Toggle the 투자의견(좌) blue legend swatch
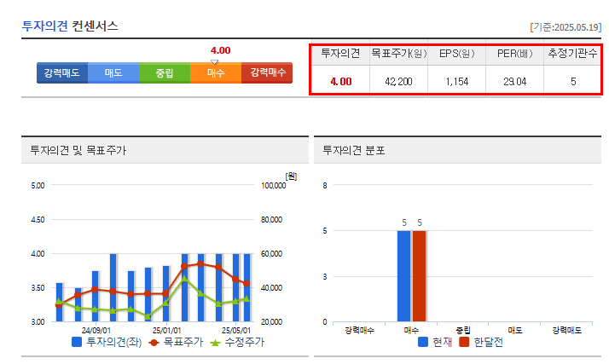609x364 pixels. pos(77,342)
